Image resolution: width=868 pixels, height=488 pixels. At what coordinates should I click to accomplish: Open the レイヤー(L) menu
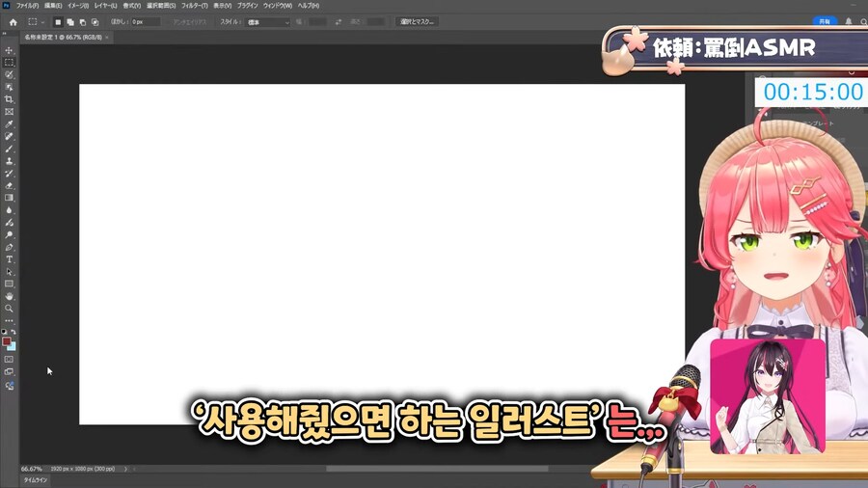(105, 6)
